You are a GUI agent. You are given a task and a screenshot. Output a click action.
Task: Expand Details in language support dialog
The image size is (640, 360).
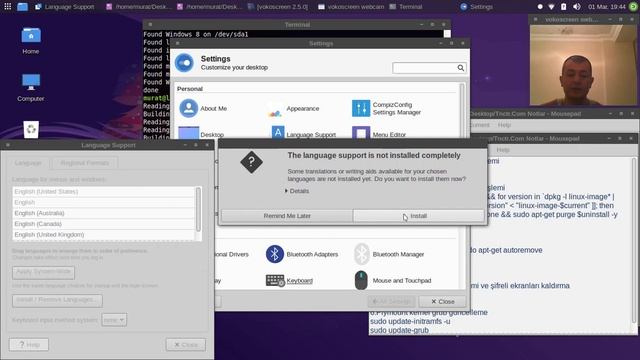(297, 191)
